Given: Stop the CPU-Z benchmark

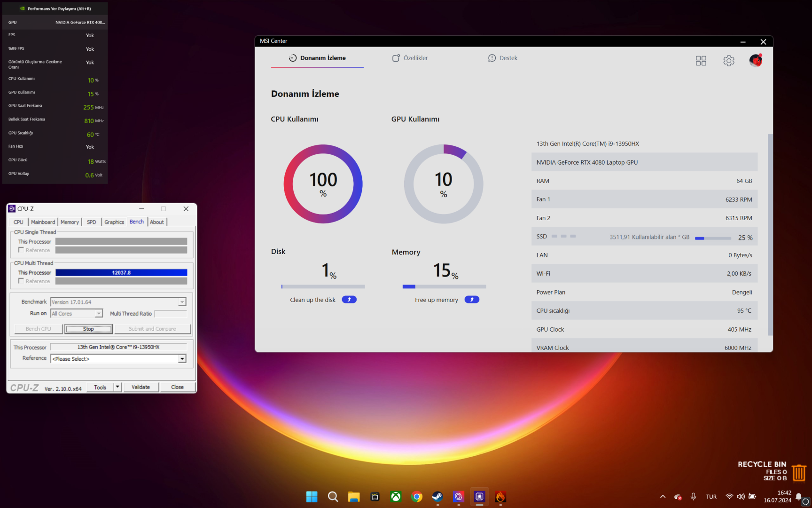Looking at the screenshot, I should pyautogui.click(x=88, y=329).
